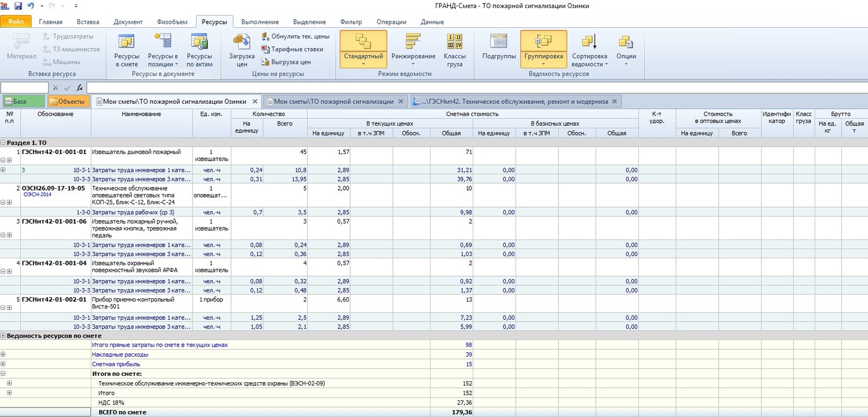Open the Файл menu
Screen dimensions: 868x417
16,22
